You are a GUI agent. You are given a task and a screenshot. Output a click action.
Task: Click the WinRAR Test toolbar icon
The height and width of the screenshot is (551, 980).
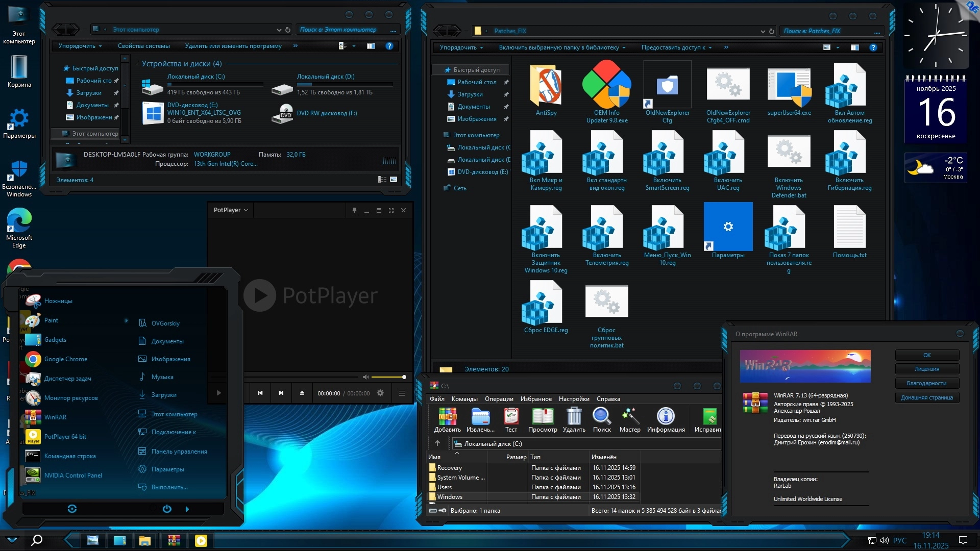click(511, 417)
